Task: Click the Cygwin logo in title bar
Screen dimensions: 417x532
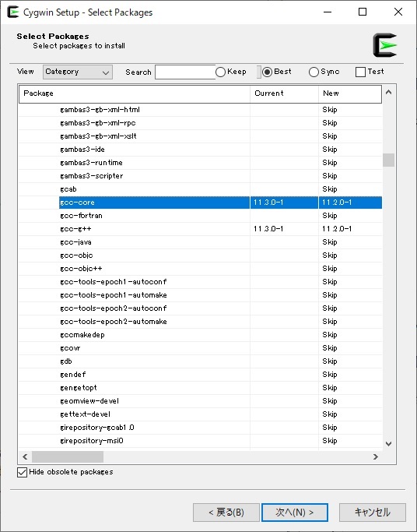Action: [13, 12]
